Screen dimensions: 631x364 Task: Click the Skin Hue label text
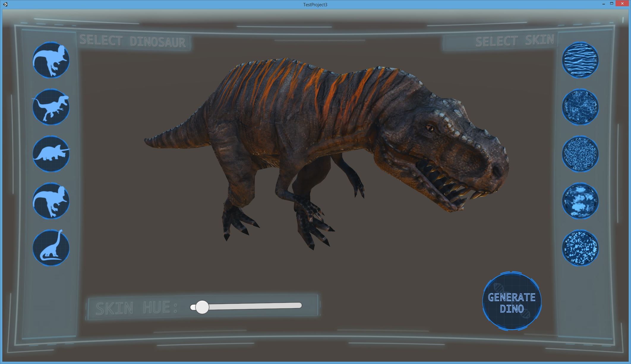pyautogui.click(x=137, y=308)
